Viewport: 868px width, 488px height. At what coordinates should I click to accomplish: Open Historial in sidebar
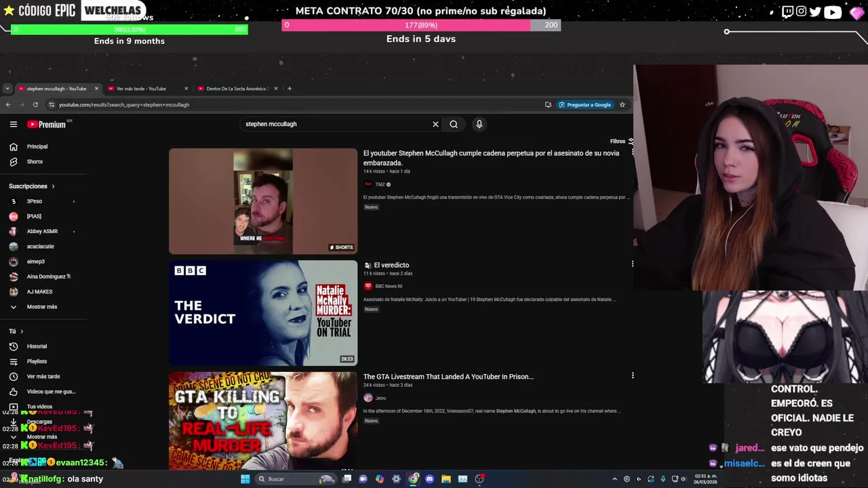37,346
